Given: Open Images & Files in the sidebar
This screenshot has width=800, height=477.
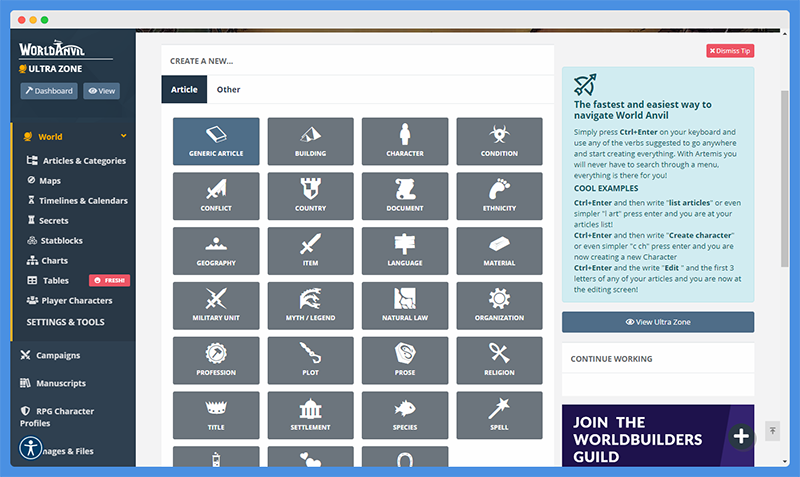Looking at the screenshot, I should (x=68, y=451).
